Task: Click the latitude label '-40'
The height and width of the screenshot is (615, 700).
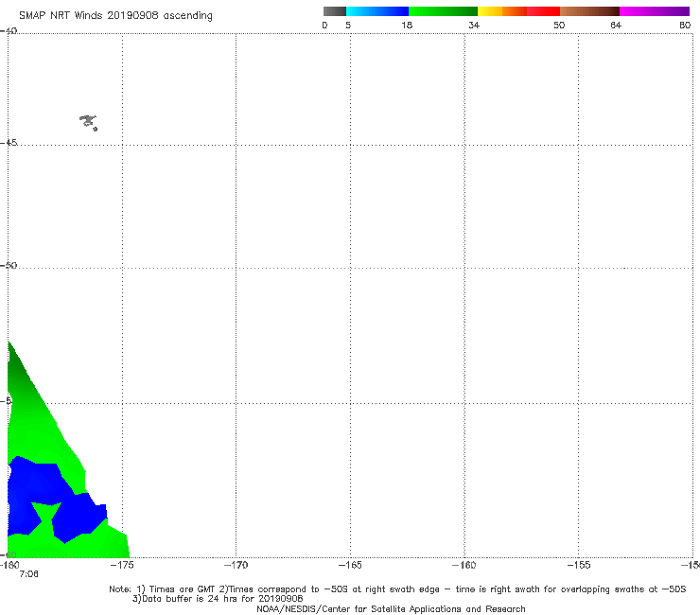Action: click(9, 31)
